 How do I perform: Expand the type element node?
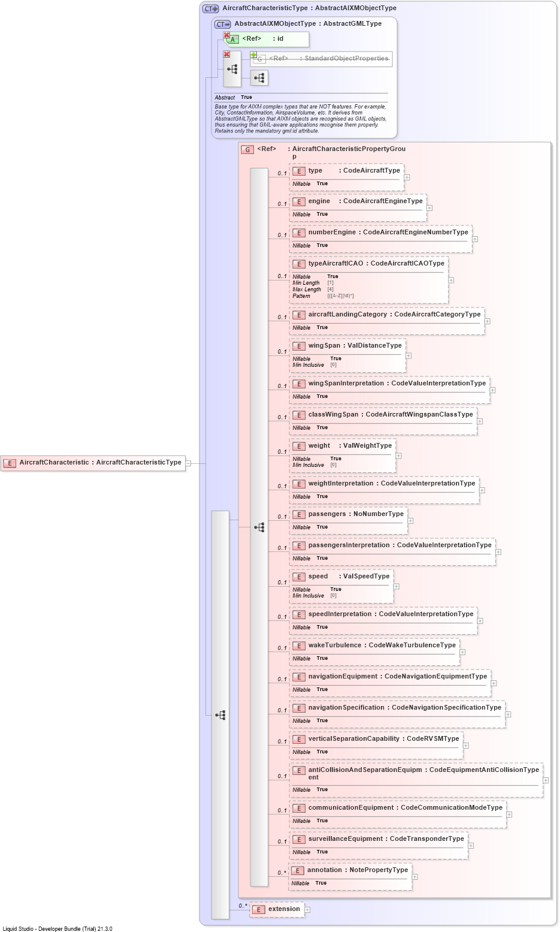click(x=407, y=177)
